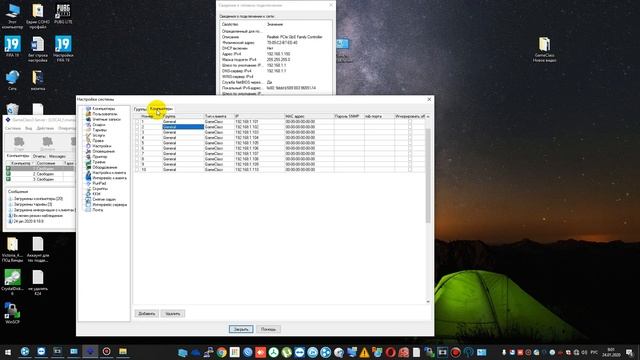Image resolution: width=640 pixels, height=360 pixels.
Task: Sort table by the Номер column header
Action: tap(151, 116)
